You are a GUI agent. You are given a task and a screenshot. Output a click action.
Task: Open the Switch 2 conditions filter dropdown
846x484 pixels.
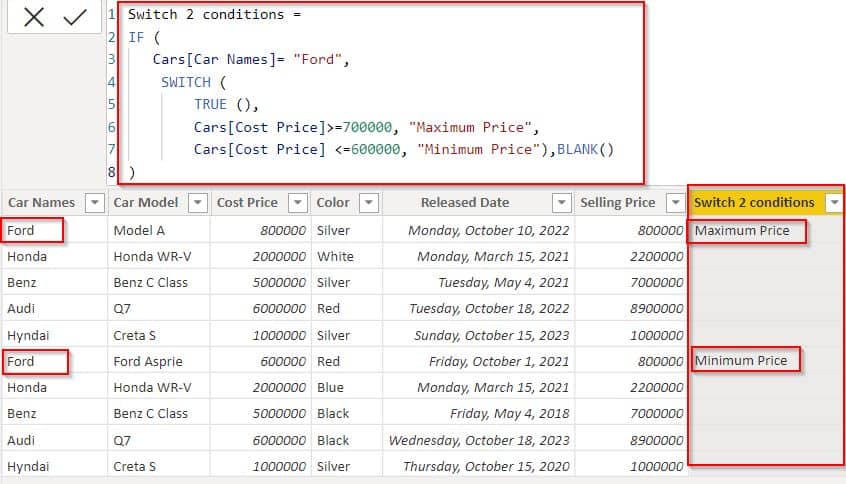834,203
